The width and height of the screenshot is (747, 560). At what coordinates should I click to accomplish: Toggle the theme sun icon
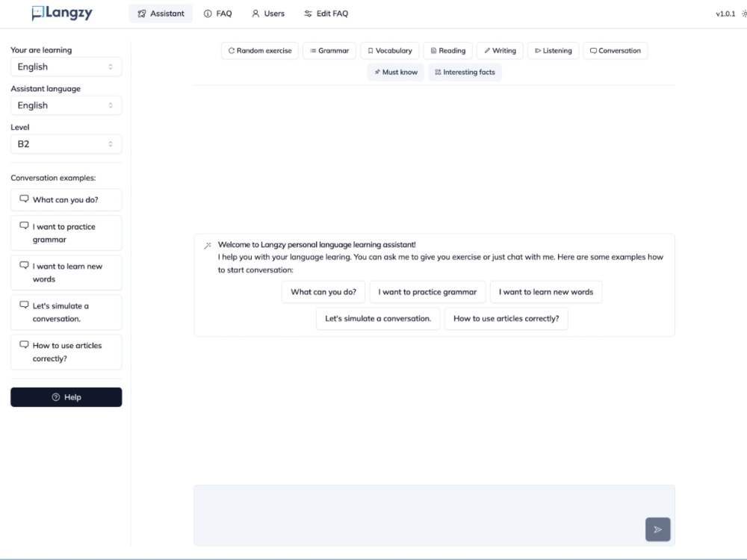[744, 13]
